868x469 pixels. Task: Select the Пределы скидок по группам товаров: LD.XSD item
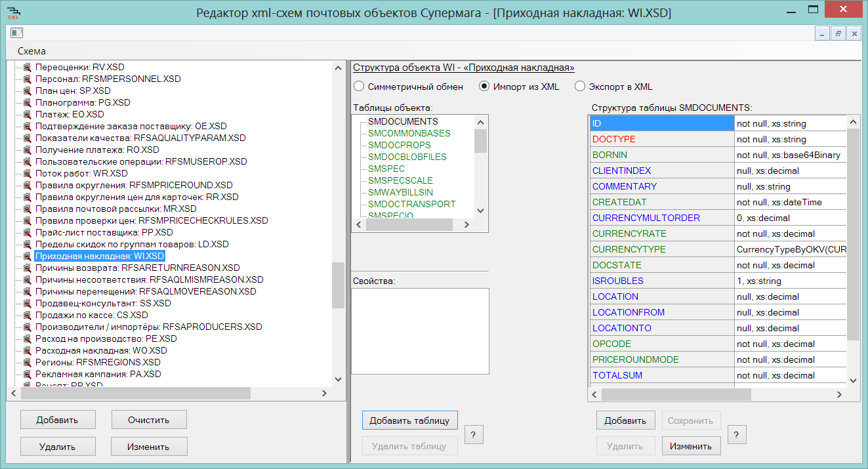click(132, 244)
